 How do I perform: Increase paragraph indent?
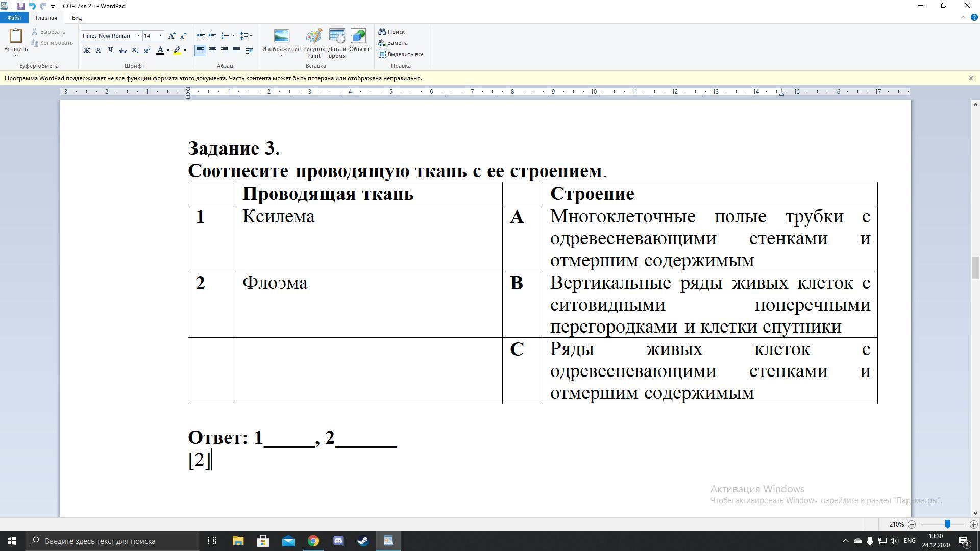(x=212, y=36)
